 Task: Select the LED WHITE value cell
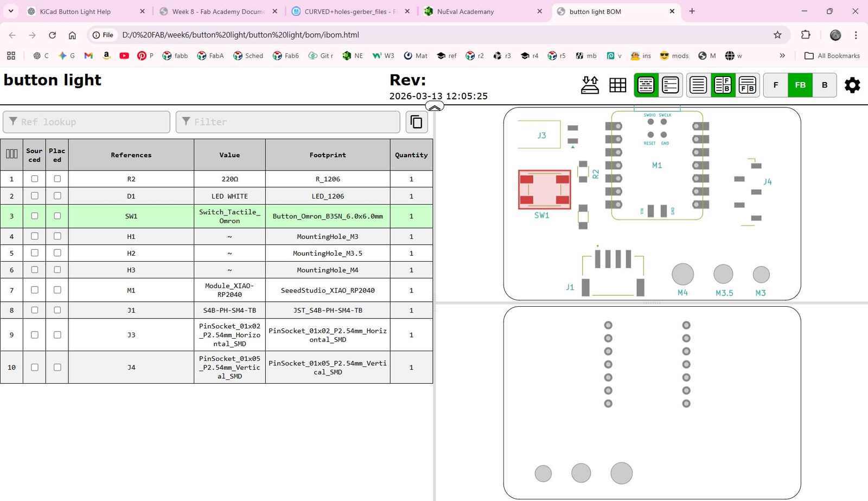pyautogui.click(x=229, y=196)
